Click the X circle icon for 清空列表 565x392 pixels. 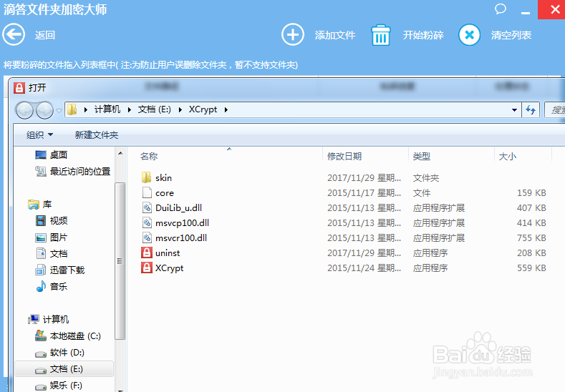(x=469, y=35)
